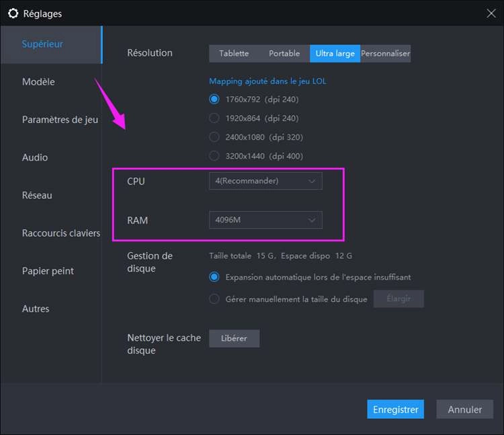Click the Réglages gear icon
Viewport: 504px width, 435px height.
click(13, 13)
